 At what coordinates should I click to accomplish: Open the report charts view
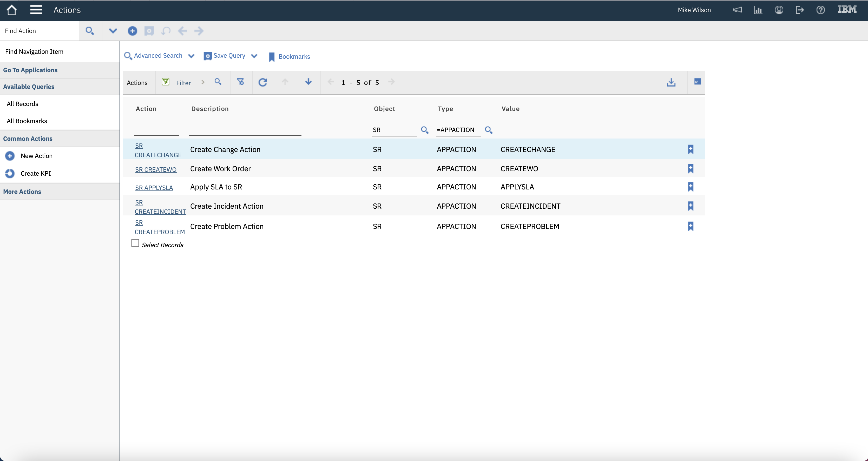click(758, 10)
